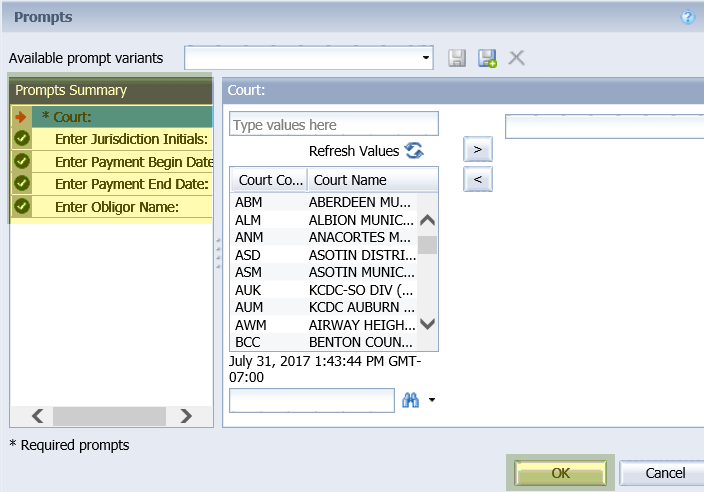Select the ANM Anacortes row
704x492 pixels.
coord(324,237)
